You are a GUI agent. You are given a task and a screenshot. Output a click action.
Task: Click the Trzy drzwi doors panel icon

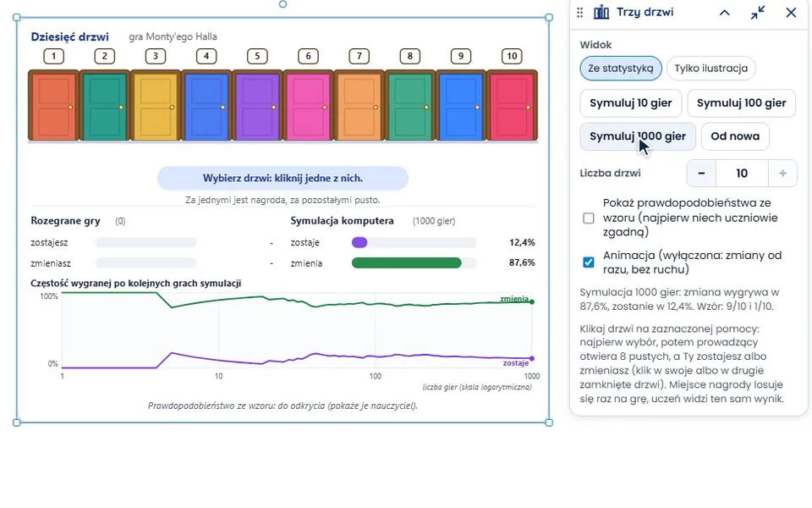click(x=601, y=12)
